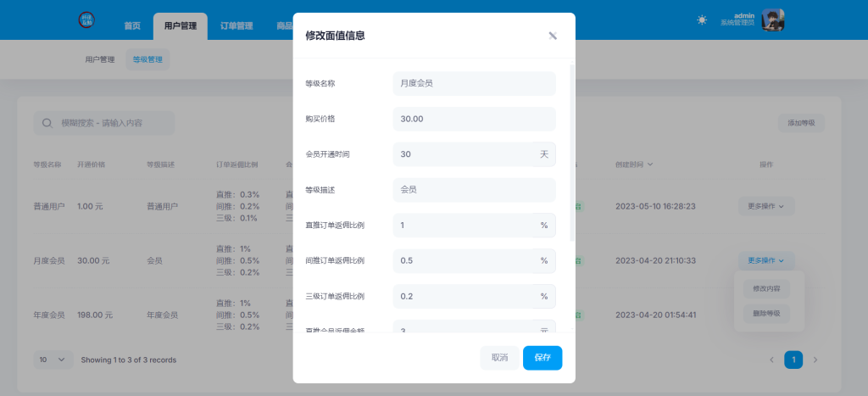Edit the 等级描述 field

coord(475,190)
